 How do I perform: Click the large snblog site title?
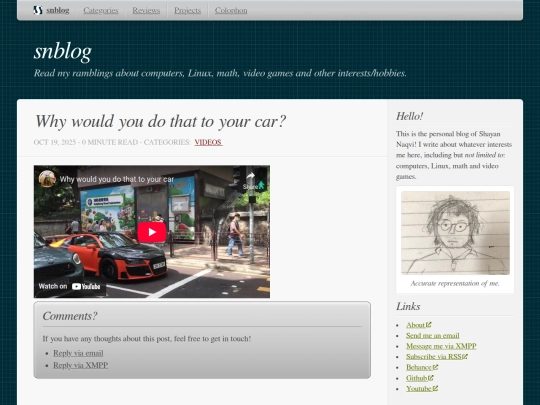63,52
